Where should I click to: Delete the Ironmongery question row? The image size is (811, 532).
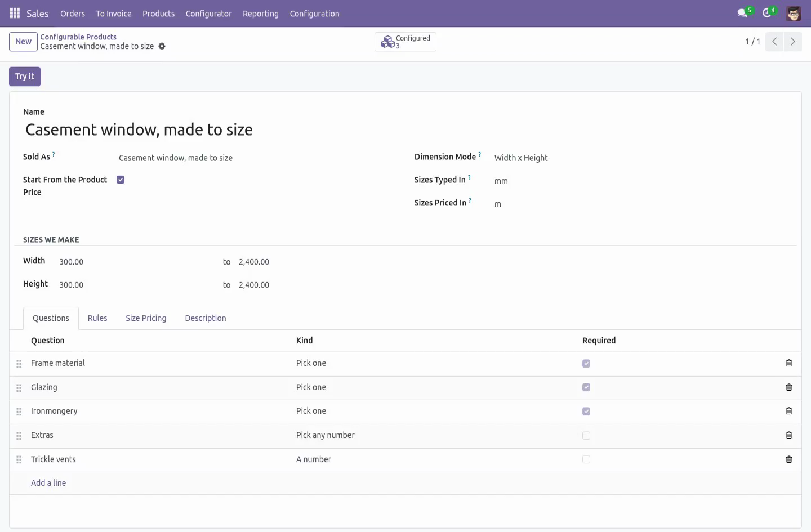click(789, 411)
